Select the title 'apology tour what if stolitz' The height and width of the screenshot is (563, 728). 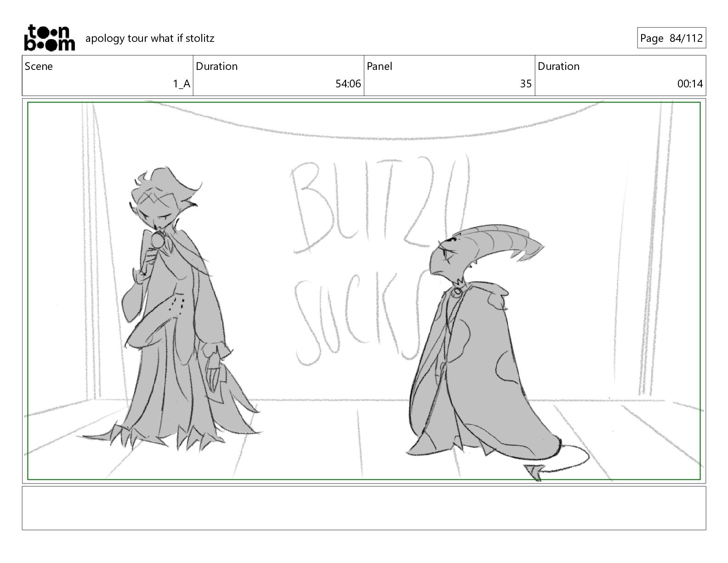coord(150,38)
